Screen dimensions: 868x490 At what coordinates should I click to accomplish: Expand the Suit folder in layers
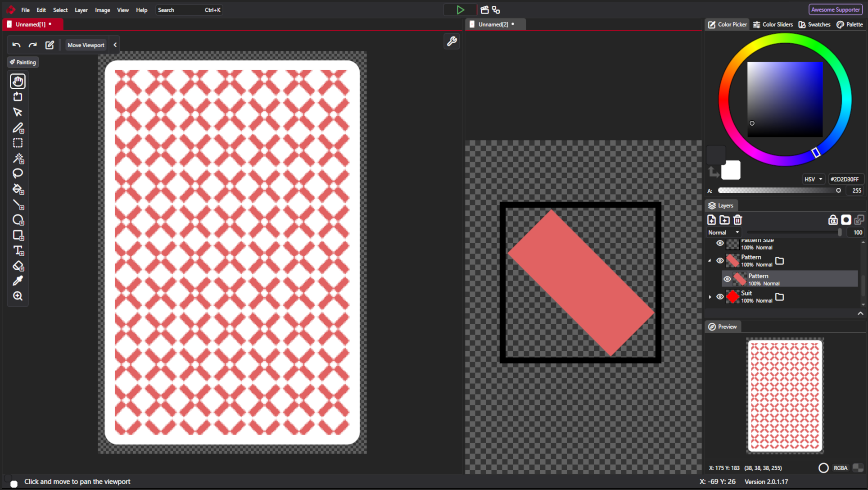point(710,297)
